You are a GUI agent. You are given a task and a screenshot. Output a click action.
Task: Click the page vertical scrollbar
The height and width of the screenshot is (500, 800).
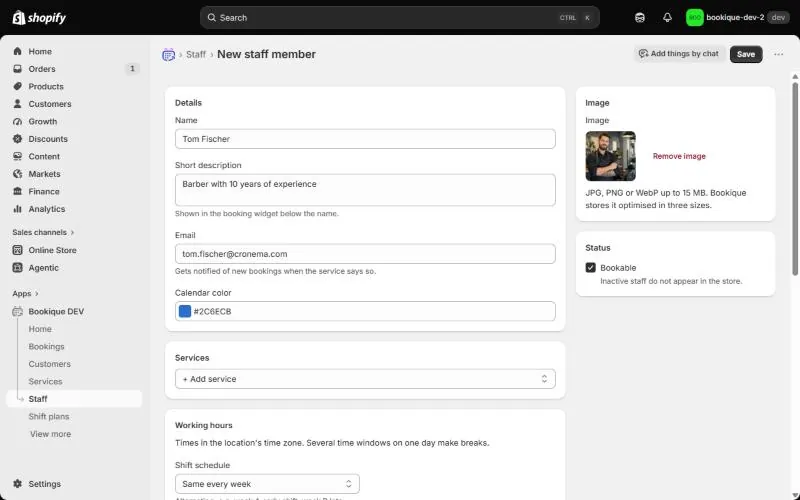click(795, 179)
